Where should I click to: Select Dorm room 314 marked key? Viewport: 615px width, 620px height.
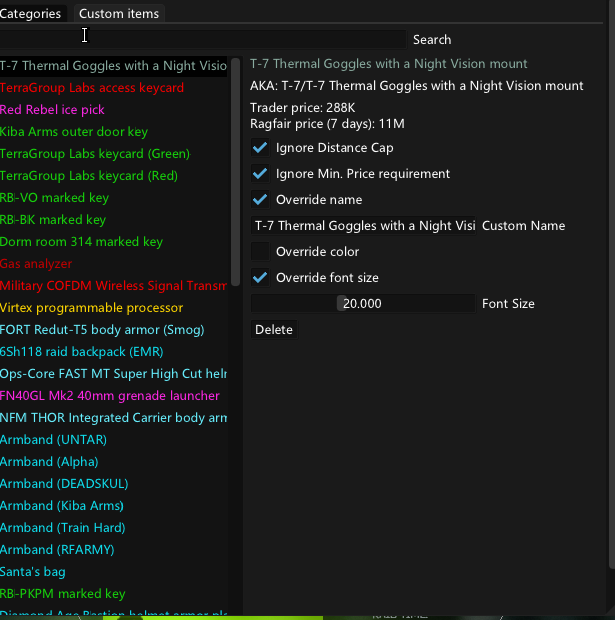tap(81, 242)
